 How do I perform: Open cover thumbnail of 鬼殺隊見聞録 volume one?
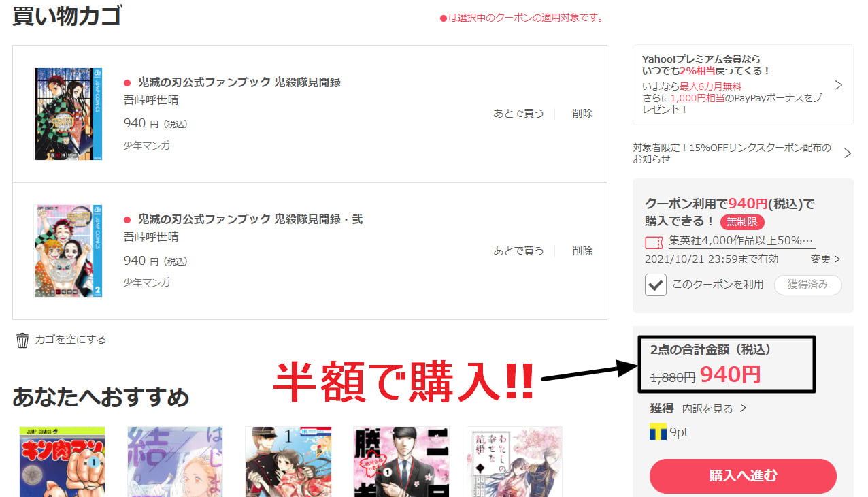click(69, 114)
